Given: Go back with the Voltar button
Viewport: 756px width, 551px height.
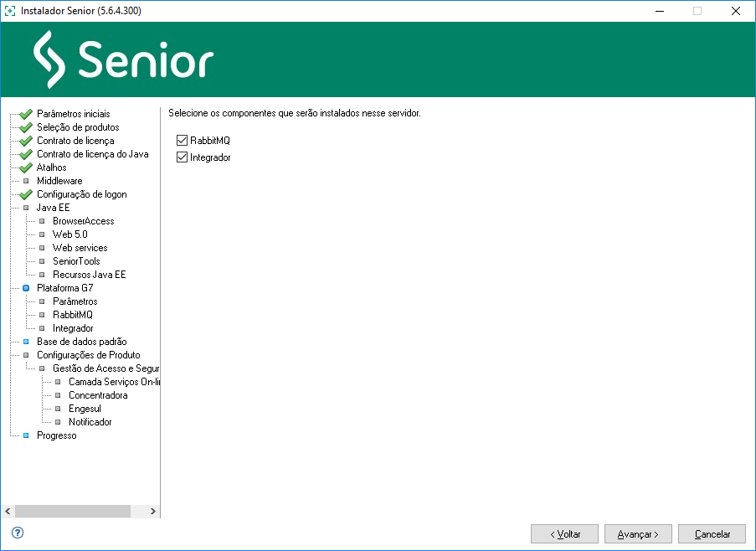Looking at the screenshot, I should [564, 534].
